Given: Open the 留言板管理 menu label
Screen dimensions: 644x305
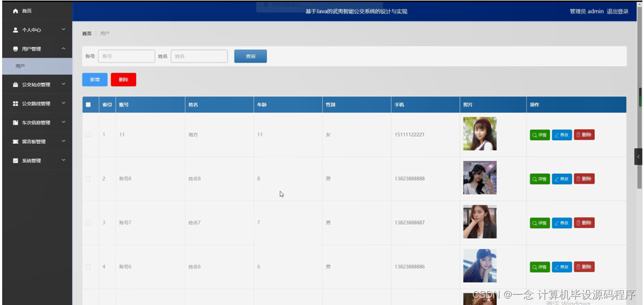Looking at the screenshot, I should click(x=34, y=142).
